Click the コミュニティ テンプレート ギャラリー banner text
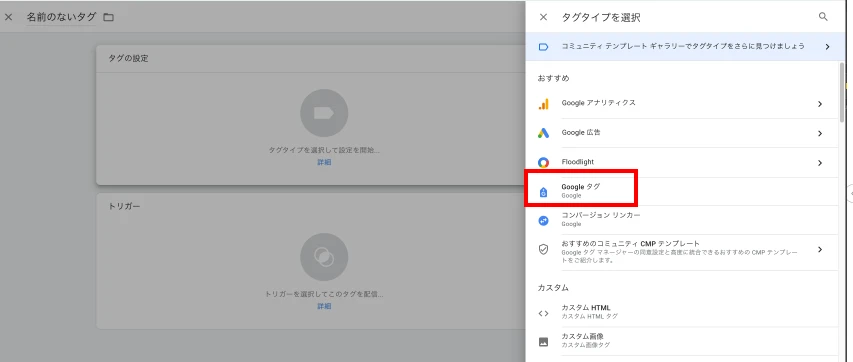 tap(683, 47)
